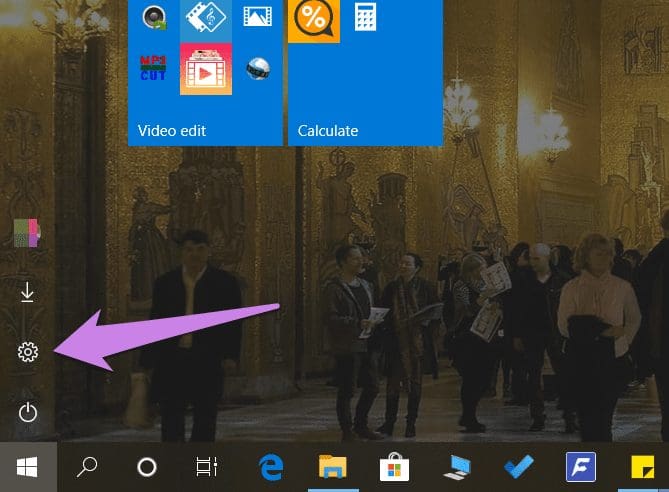
Task: Launch the Calculator tile
Action: coord(366,17)
